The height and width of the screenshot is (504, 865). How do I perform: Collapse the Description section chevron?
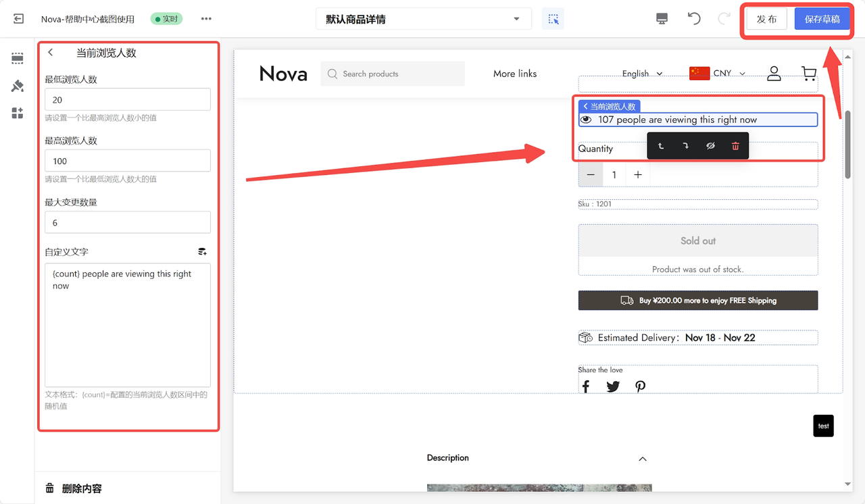pos(642,459)
